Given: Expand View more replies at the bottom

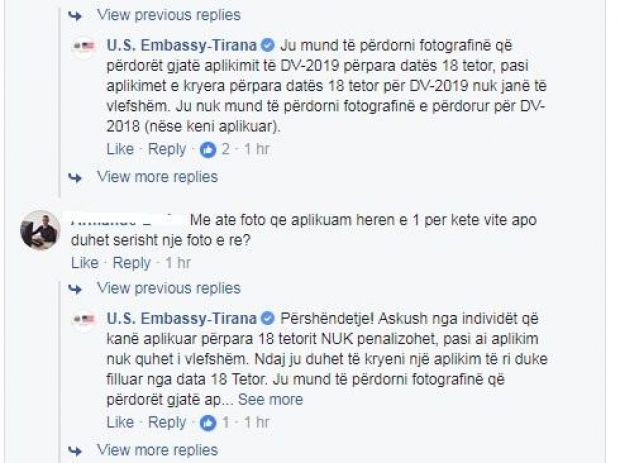Looking at the screenshot, I should coord(156,450).
